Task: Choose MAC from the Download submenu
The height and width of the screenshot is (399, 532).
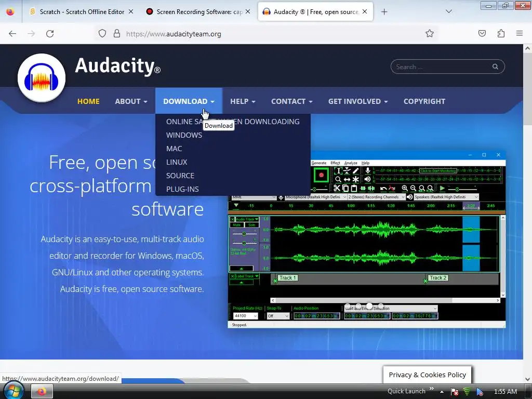Action: (x=174, y=149)
